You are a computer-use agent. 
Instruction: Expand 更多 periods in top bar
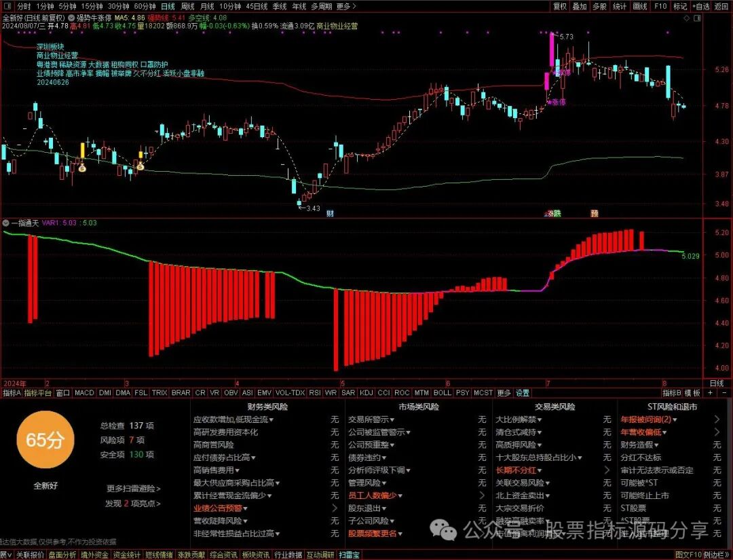tap(346, 6)
